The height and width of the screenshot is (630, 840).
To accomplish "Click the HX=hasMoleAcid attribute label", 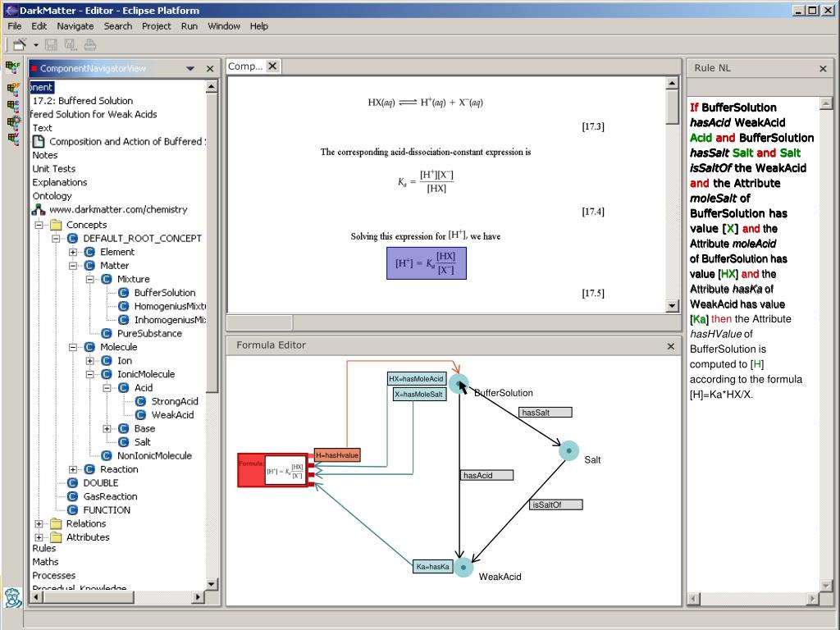I will pyautogui.click(x=417, y=379).
